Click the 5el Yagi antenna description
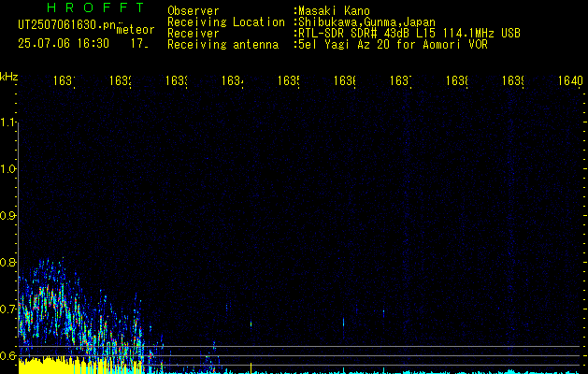Image resolution: width=588 pixels, height=374 pixels. pyautogui.click(x=393, y=45)
